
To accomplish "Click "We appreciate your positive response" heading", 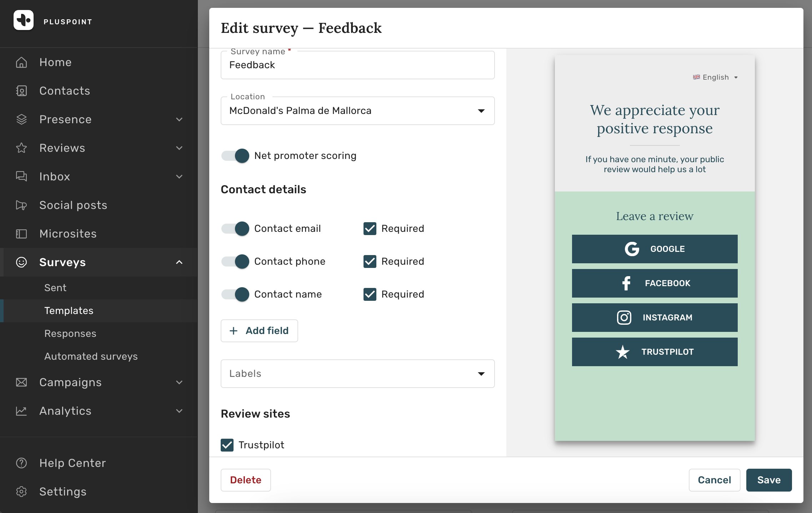I will (x=655, y=119).
